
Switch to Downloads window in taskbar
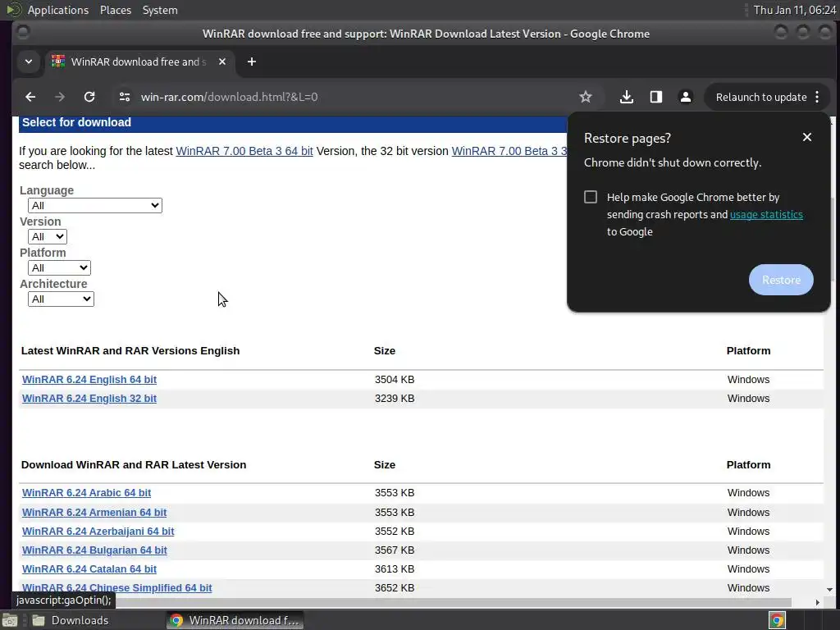pos(70,620)
